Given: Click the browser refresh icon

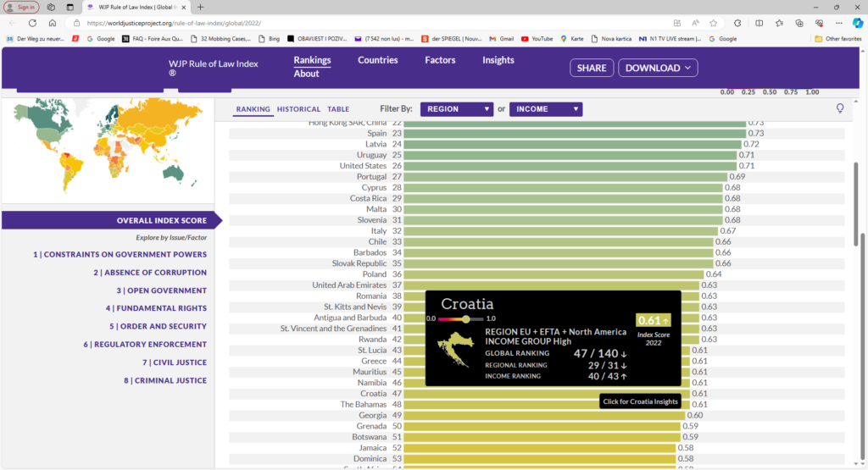Looking at the screenshot, I should [31, 23].
